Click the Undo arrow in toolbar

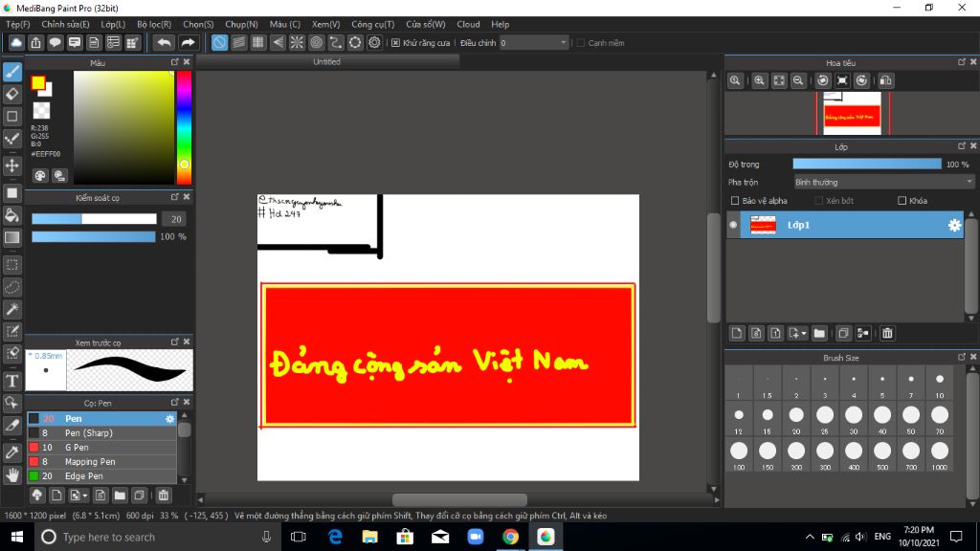pos(164,42)
